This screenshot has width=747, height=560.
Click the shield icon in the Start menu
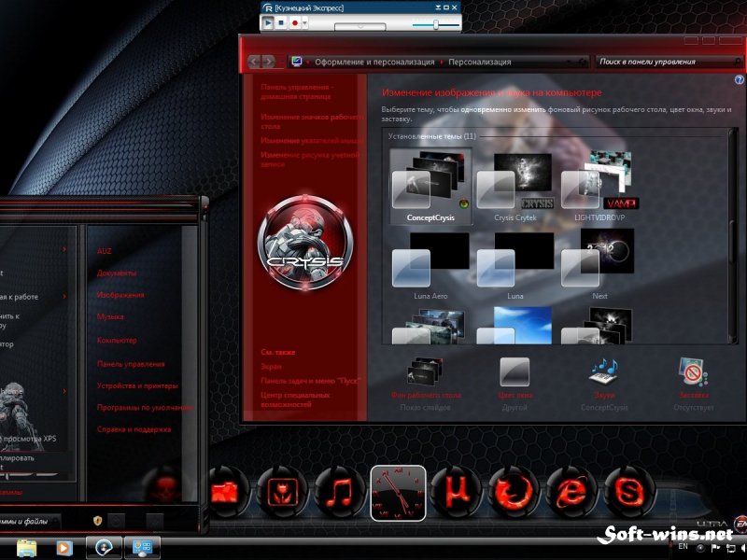98,521
